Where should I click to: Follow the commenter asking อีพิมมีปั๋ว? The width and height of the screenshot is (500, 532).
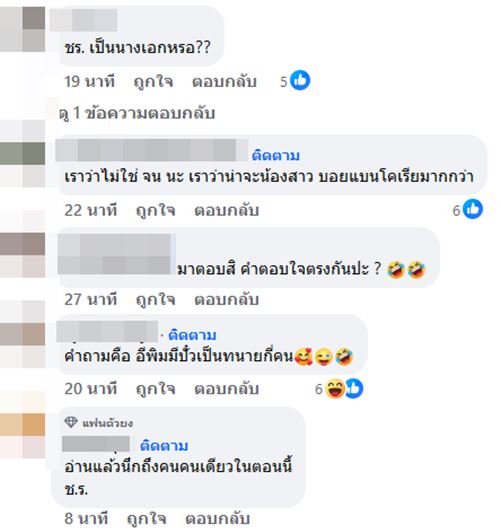[192, 335]
